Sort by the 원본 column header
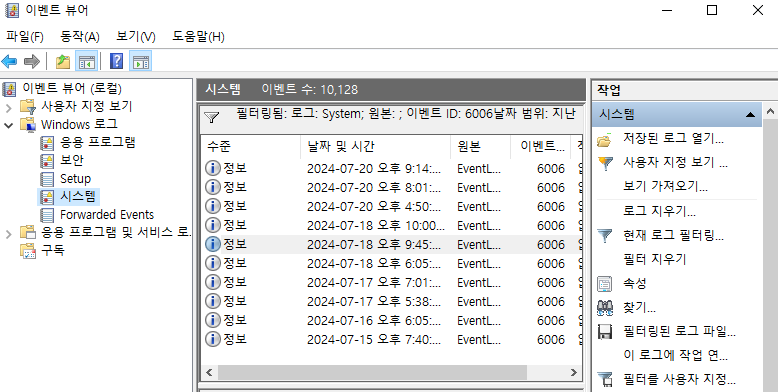The width and height of the screenshot is (778, 392). pos(480,146)
